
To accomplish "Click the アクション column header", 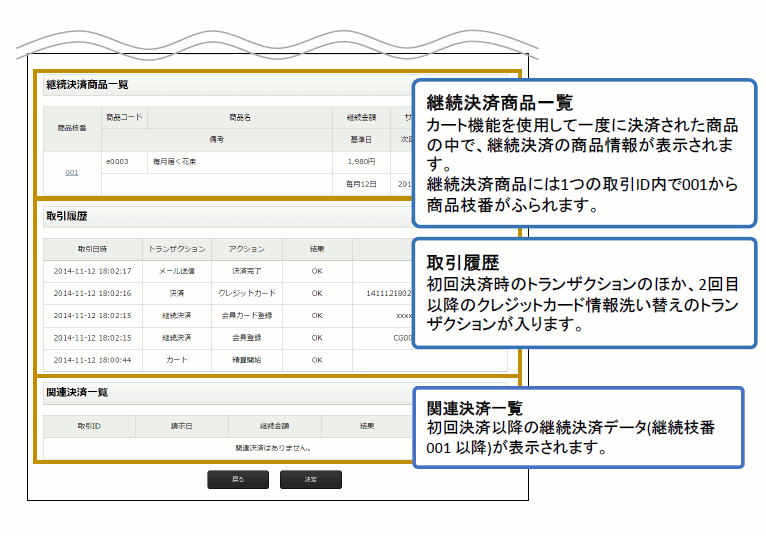I will coord(246,248).
